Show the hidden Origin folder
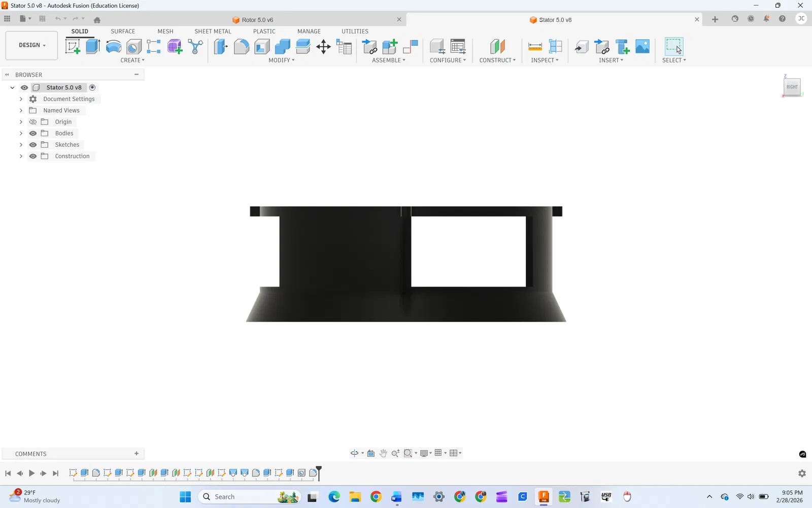Viewport: 812px width, 508px height. (x=33, y=122)
